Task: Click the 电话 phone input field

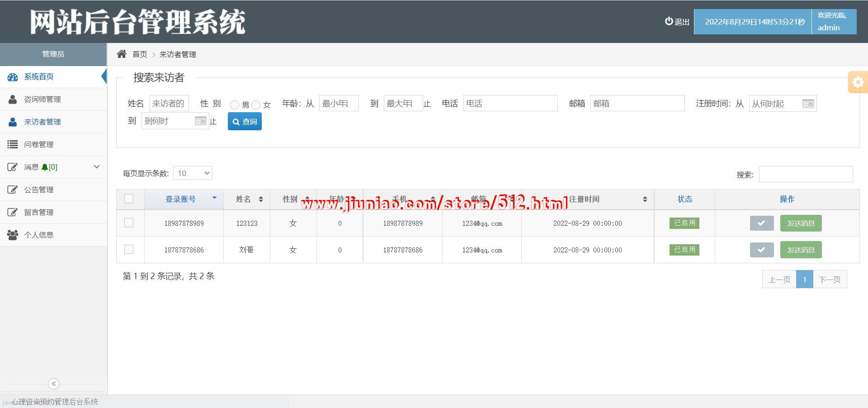Action: [x=510, y=103]
